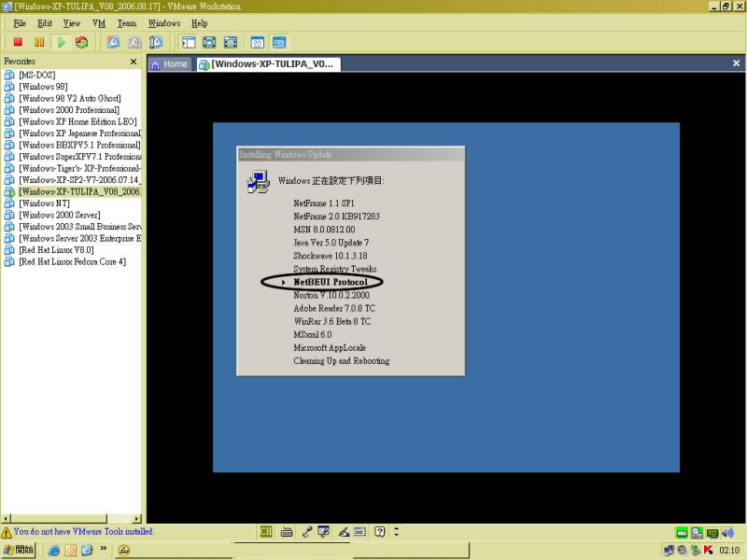Reset the virtual machine from the toolbar
The height and width of the screenshot is (560, 747).
click(x=82, y=42)
